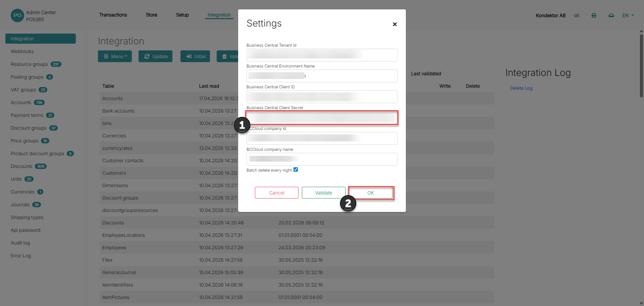This screenshot has width=644, height=306.
Task: Focus the Business Central Client Secret field
Action: click(322, 118)
